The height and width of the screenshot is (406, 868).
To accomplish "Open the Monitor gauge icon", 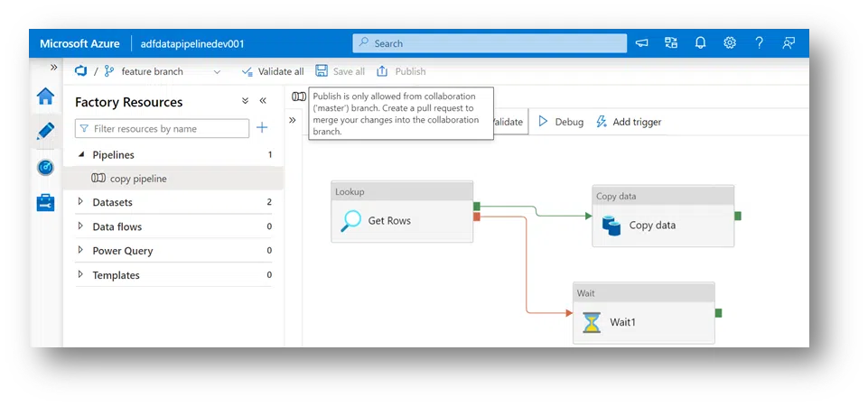I will [x=45, y=167].
